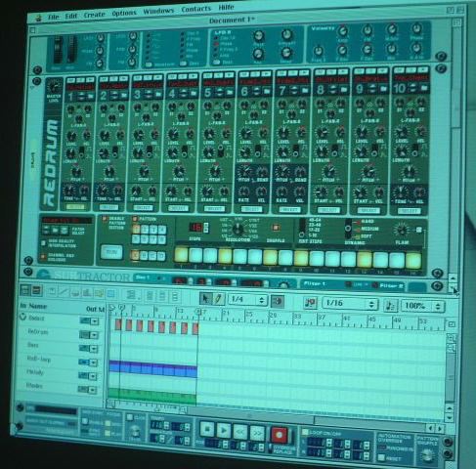
Task: Click the Redrum RUN button
Action: pyautogui.click(x=111, y=252)
